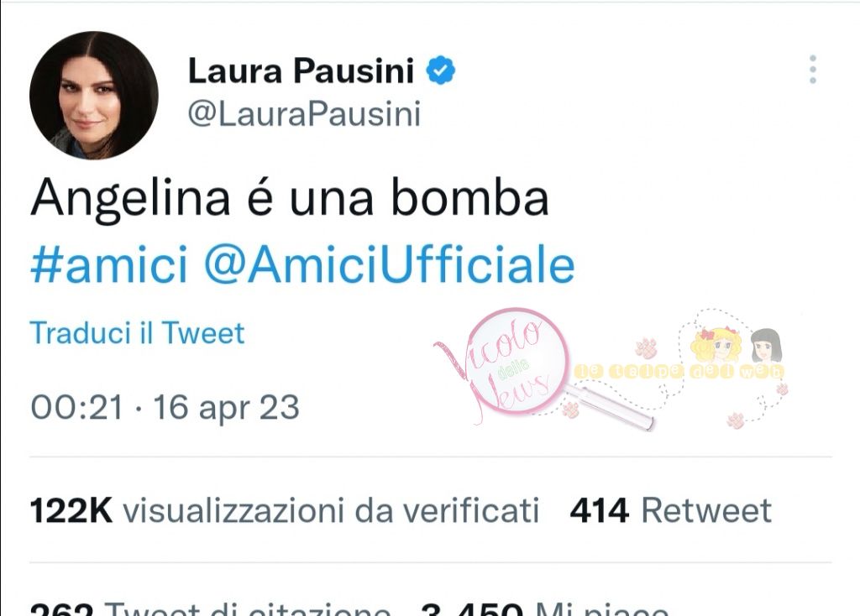The height and width of the screenshot is (616, 860).
Task: Open the 414 Retweet list
Action: 670,511
